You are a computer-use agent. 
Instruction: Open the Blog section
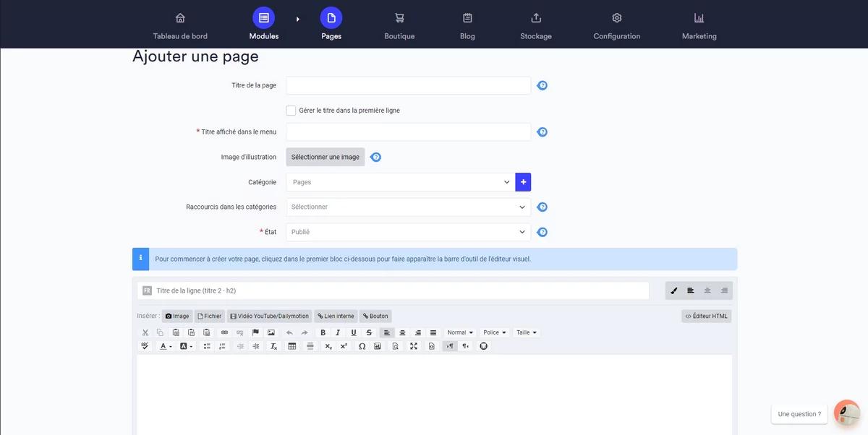pos(467,25)
